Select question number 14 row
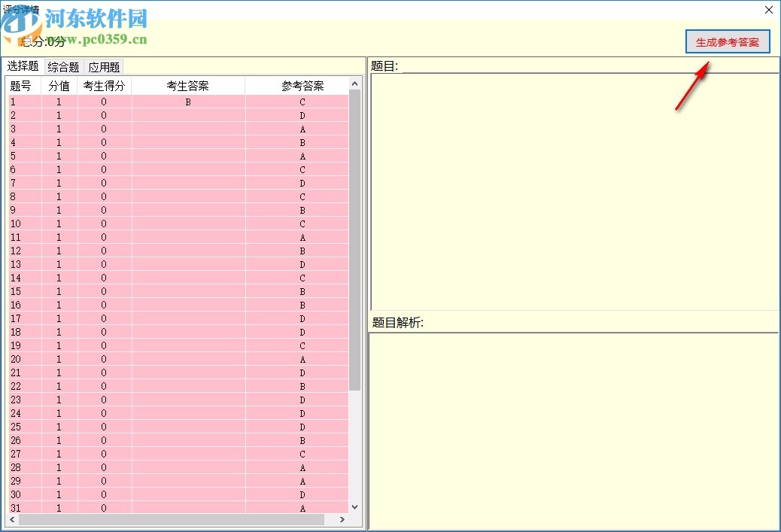Viewport: 781px width, 532px height. pyautogui.click(x=16, y=278)
